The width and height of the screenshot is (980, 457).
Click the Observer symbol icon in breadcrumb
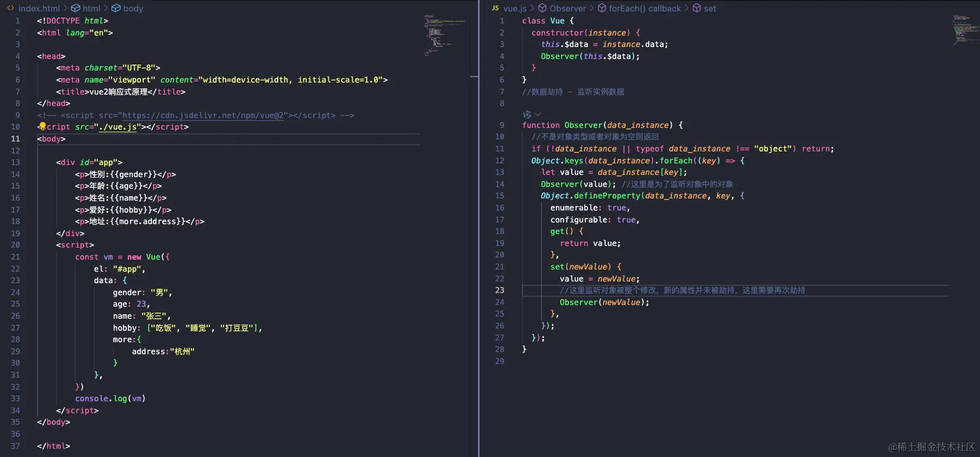click(x=542, y=8)
